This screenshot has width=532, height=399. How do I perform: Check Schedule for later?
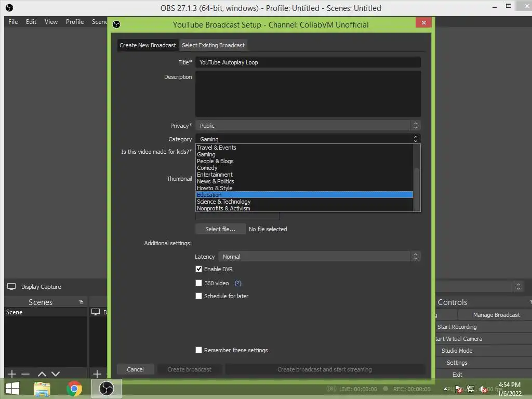click(199, 296)
